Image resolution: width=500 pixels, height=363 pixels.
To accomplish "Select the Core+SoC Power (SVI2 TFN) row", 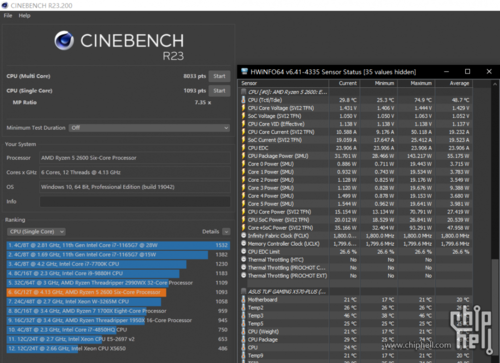I will (356, 228).
